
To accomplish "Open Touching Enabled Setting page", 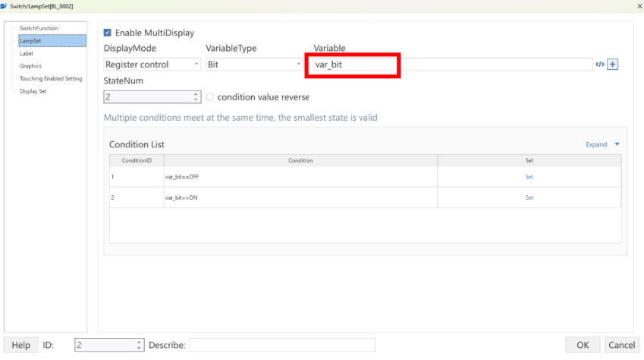I will point(51,78).
